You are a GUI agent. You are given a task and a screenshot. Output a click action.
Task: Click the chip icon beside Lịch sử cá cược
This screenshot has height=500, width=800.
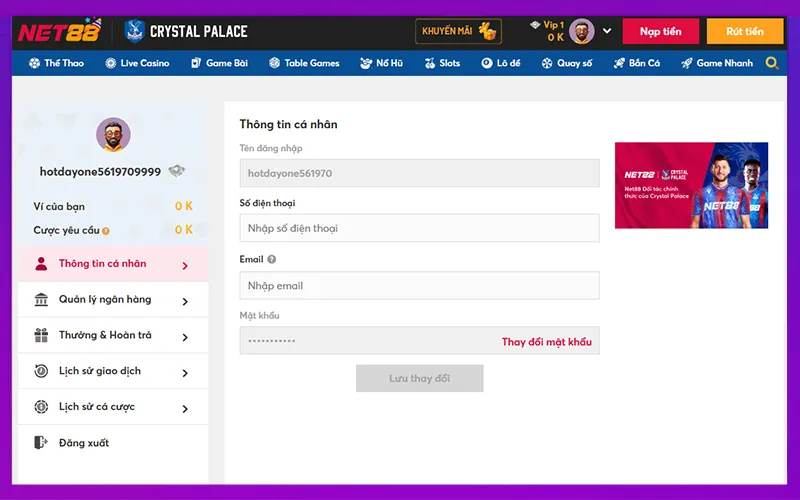coord(41,407)
